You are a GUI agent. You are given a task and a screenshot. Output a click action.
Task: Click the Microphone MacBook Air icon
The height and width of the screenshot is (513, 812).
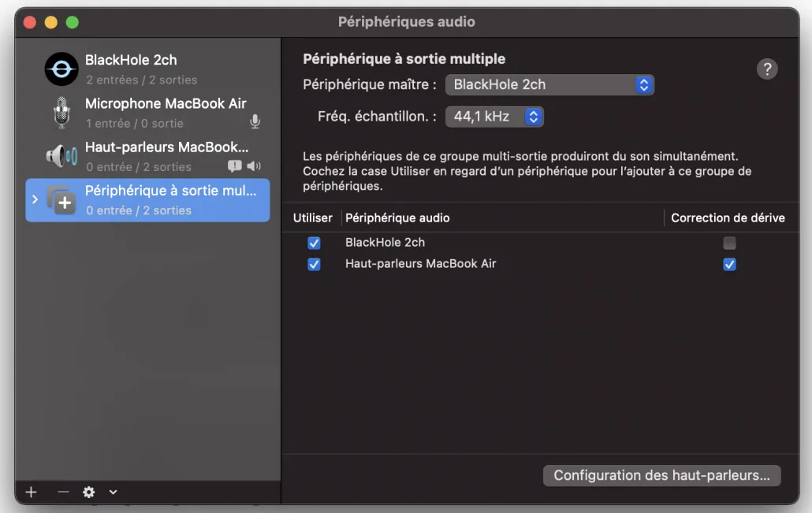coord(61,113)
